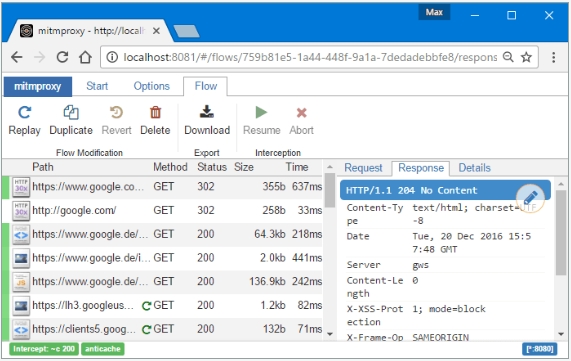The image size is (571, 361).
Task: Bookmark page with the star icon
Action: click(526, 57)
